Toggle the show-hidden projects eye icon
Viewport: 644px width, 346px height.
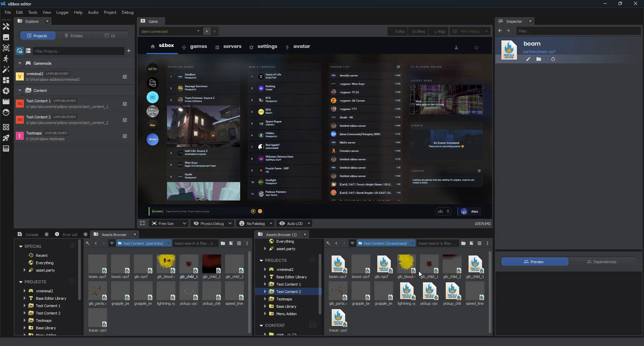tap(20, 51)
